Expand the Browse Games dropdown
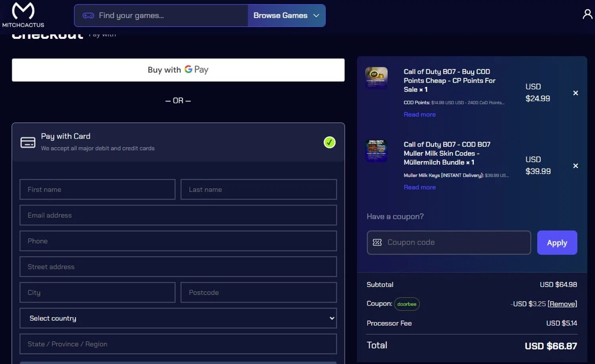This screenshot has height=364, width=595. [286, 15]
